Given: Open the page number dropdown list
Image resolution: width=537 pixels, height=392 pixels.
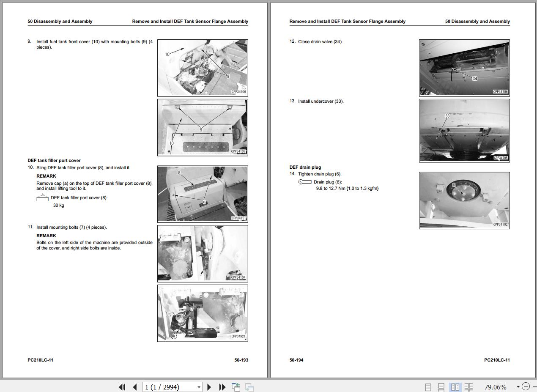Looking at the screenshot, I should [199, 387].
